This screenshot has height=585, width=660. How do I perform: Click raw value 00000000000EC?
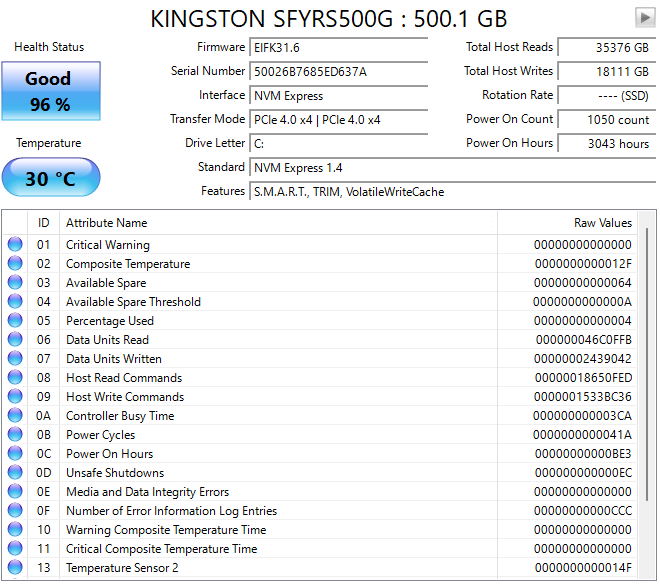583,473
